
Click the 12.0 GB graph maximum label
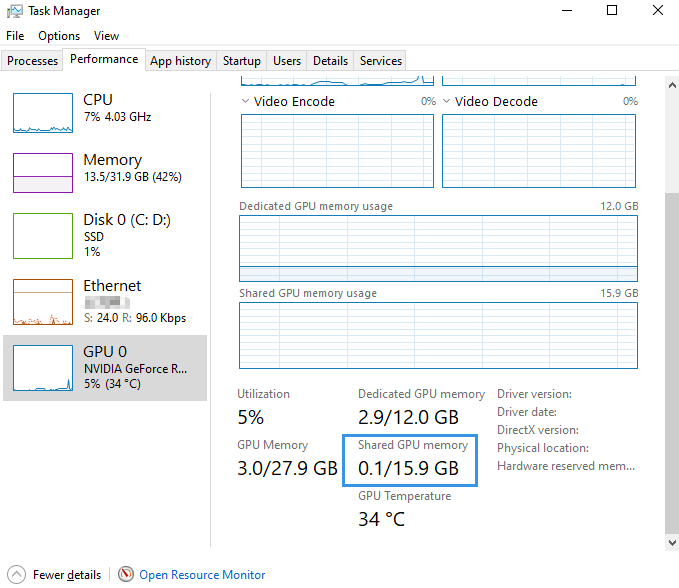[619, 206]
